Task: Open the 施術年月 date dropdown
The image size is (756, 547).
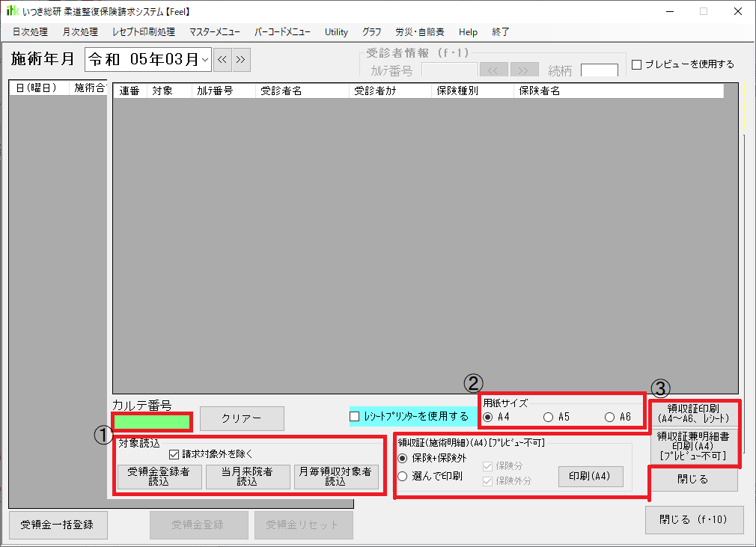Action: coord(205,59)
